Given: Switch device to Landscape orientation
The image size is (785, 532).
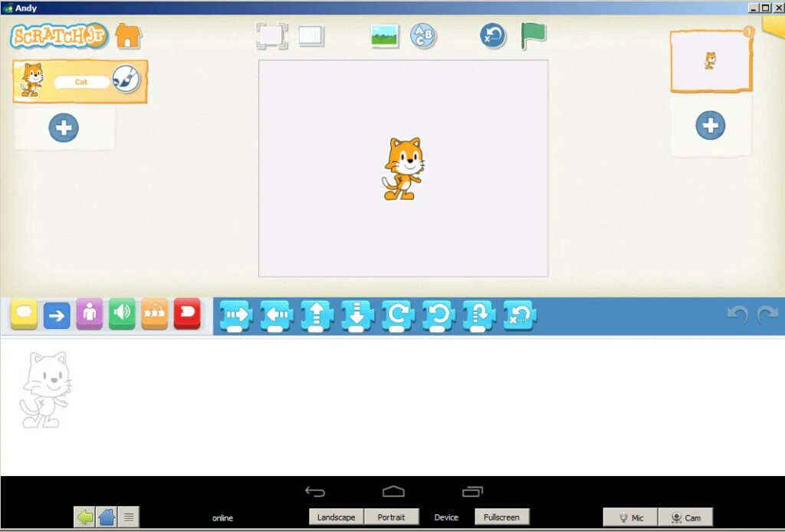Looking at the screenshot, I should 336,517.
